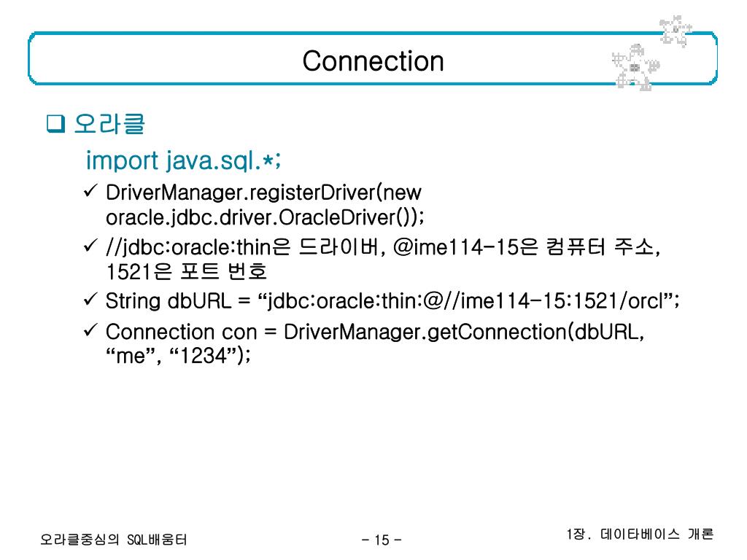Click the footer "1장. 데이타베이스 개론"
This screenshot has height=560, width=747.
(x=640, y=534)
